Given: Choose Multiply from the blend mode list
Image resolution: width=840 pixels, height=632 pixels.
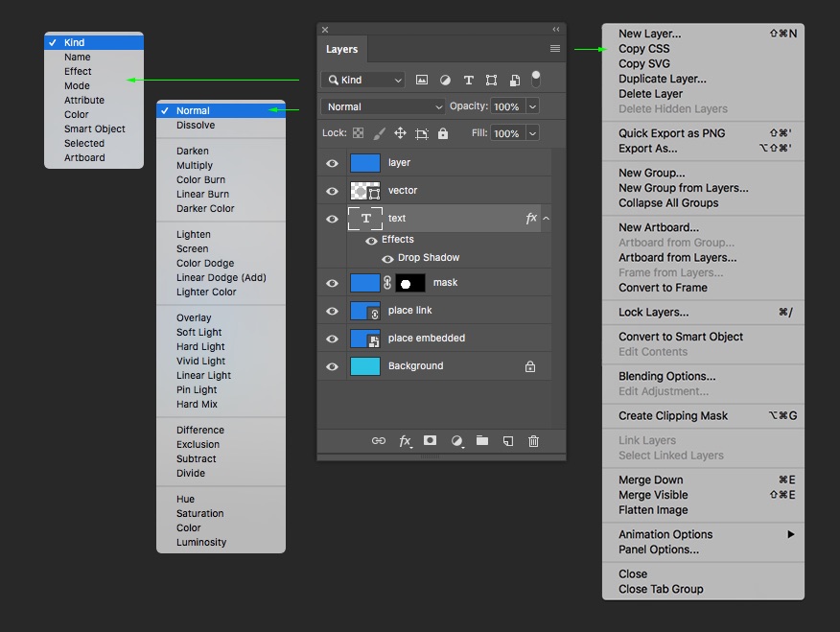Looking at the screenshot, I should click(195, 165).
